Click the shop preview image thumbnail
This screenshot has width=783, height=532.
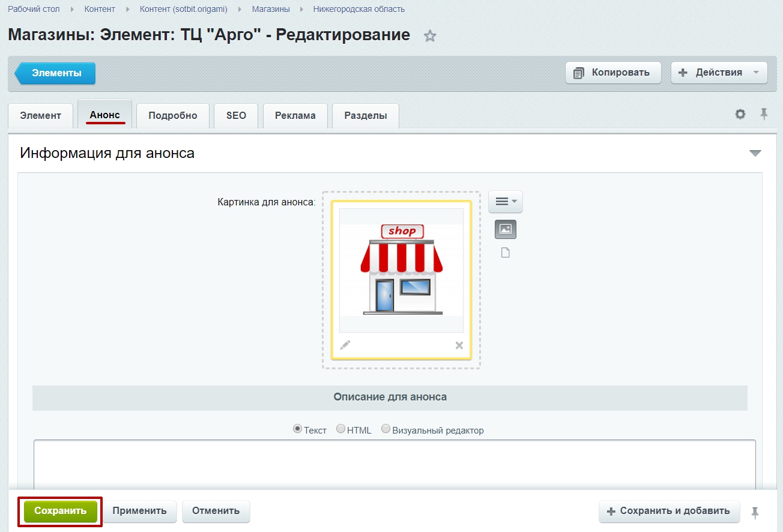click(x=402, y=270)
